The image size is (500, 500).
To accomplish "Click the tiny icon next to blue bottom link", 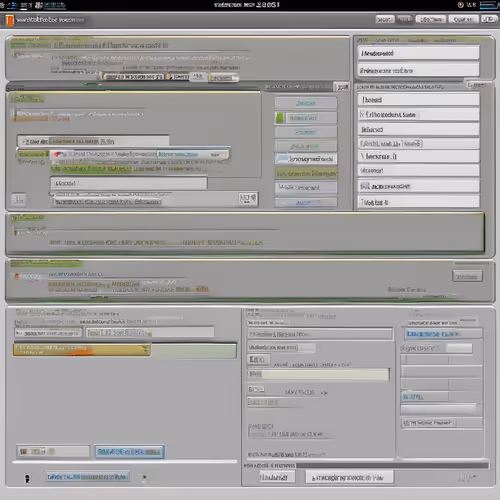I will point(144,477).
